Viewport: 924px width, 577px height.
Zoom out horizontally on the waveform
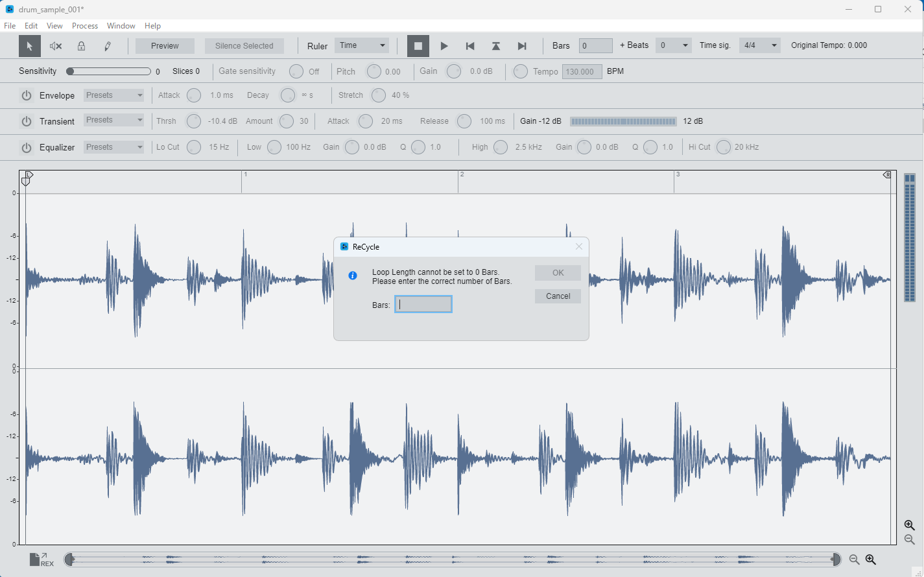click(x=855, y=559)
